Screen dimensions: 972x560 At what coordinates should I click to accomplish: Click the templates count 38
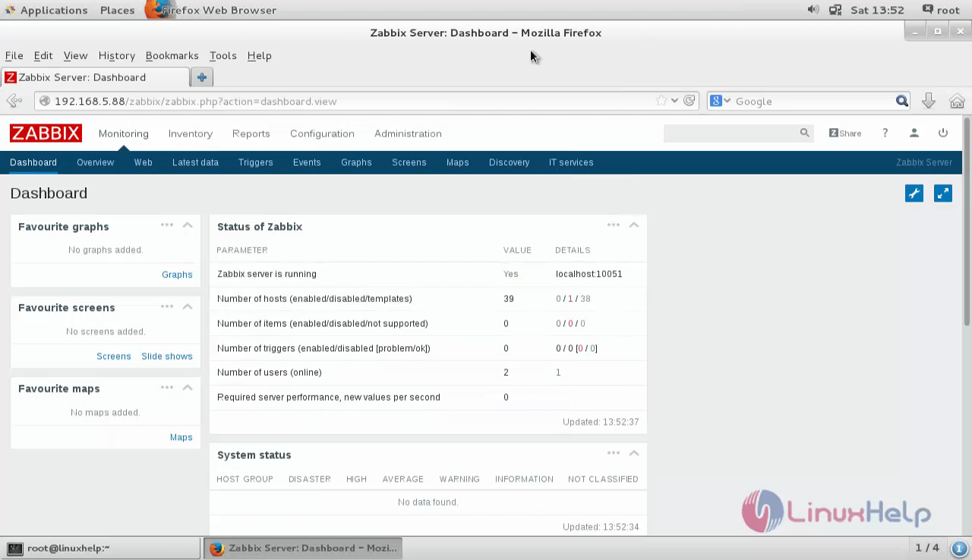[585, 299]
